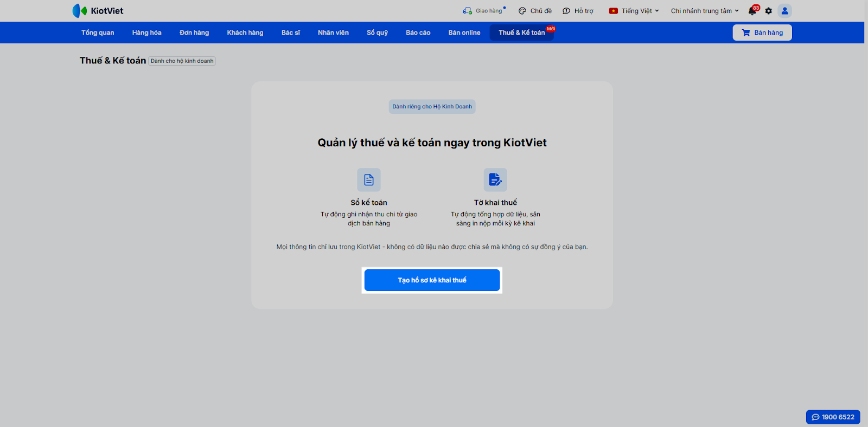Viewport: 868px width, 427px height.
Task: Click the Sổ kế toán document icon
Action: (x=369, y=180)
